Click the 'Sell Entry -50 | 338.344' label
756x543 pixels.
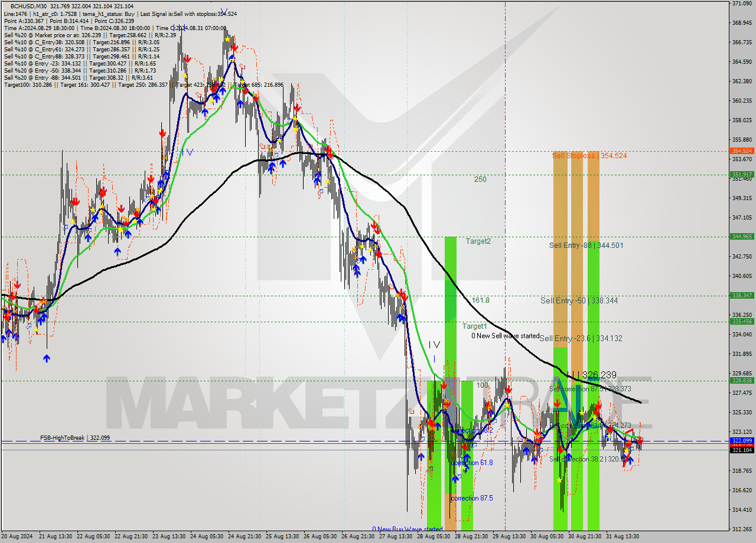579,301
